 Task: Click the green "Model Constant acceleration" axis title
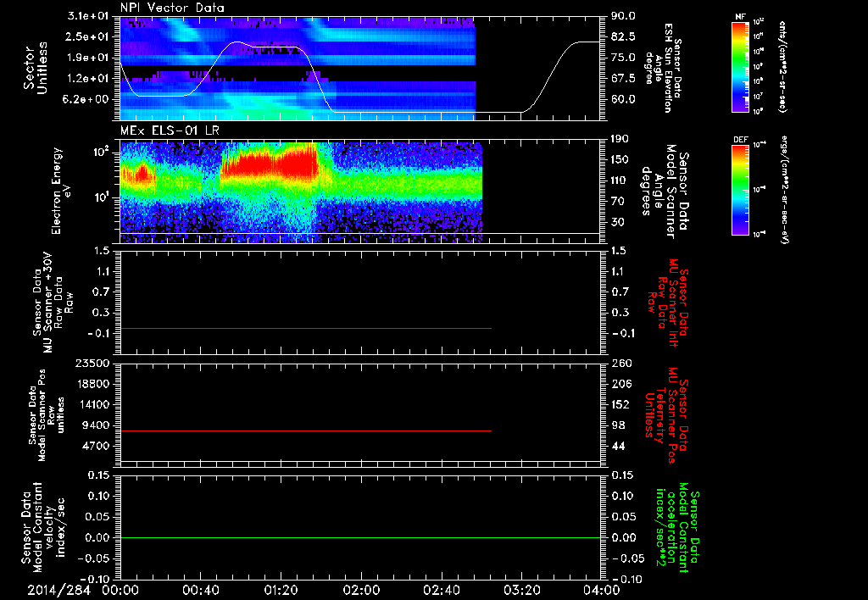click(x=678, y=529)
